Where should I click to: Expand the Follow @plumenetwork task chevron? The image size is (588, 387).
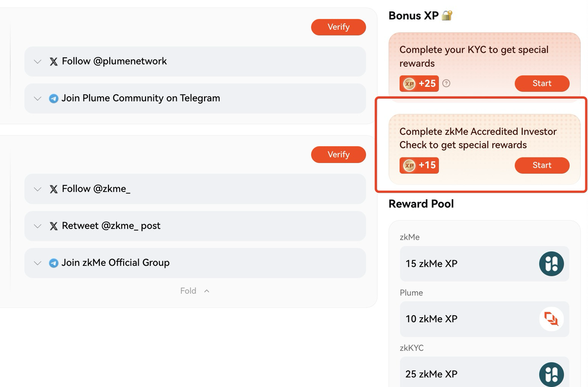[x=38, y=62]
